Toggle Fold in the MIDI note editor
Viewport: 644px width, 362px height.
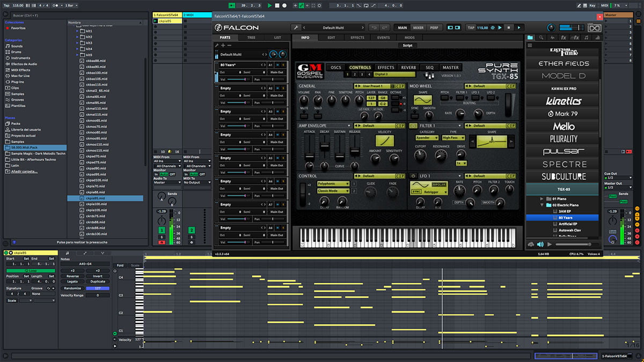pos(120,265)
